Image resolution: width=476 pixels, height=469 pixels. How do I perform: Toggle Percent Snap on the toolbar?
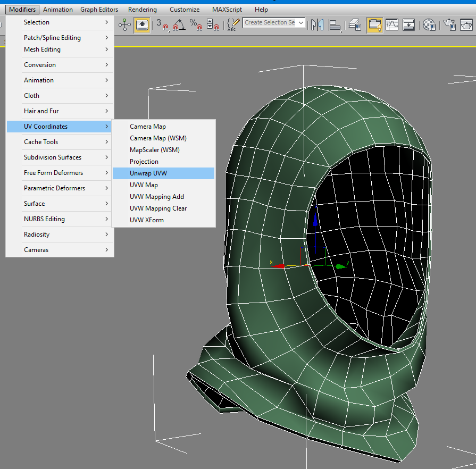pos(196,24)
